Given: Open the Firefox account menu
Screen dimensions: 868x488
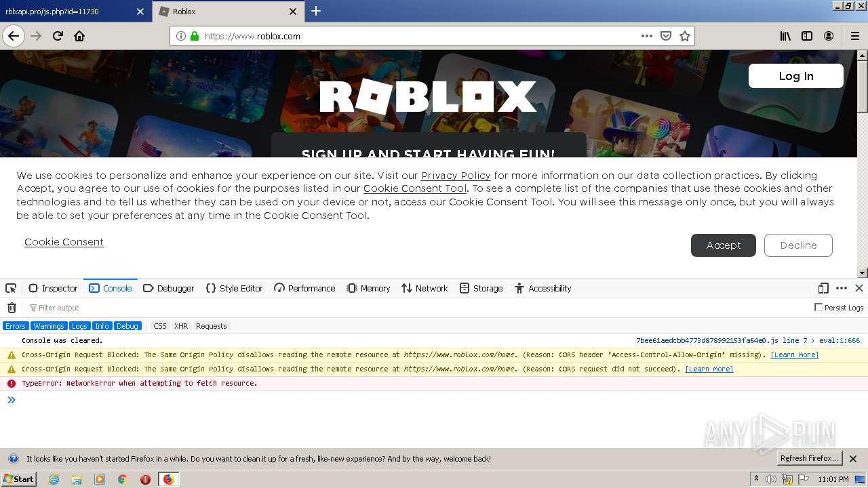Looking at the screenshot, I should tap(829, 36).
